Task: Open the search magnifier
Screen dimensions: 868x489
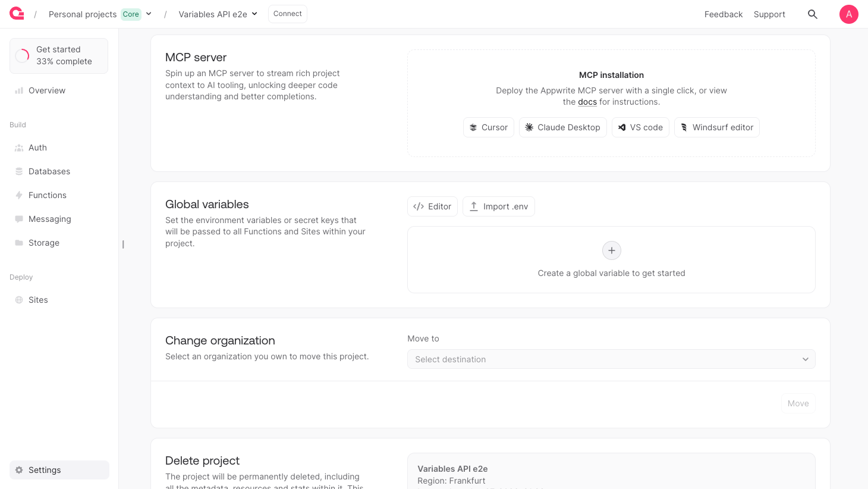Action: pyautogui.click(x=813, y=14)
